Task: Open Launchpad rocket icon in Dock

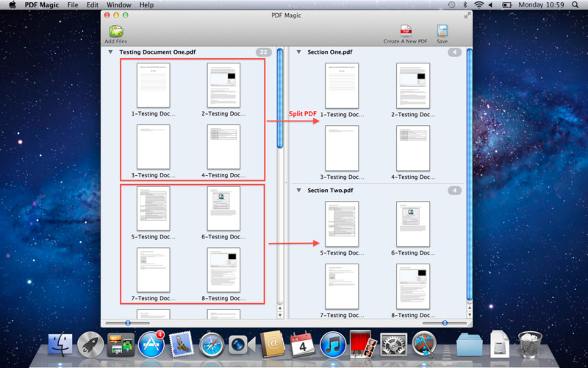Action: (90, 344)
